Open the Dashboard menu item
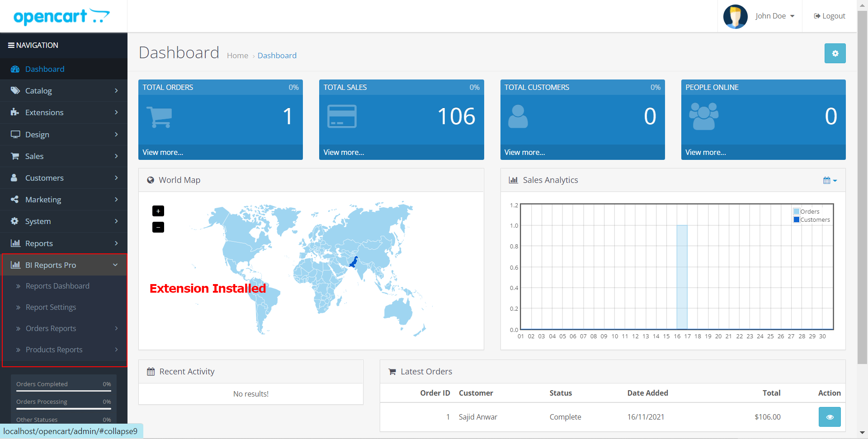868x439 pixels. pyautogui.click(x=64, y=69)
